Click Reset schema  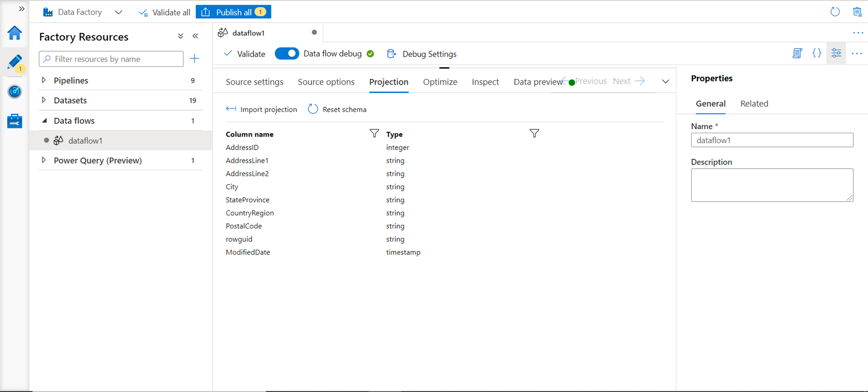click(337, 109)
